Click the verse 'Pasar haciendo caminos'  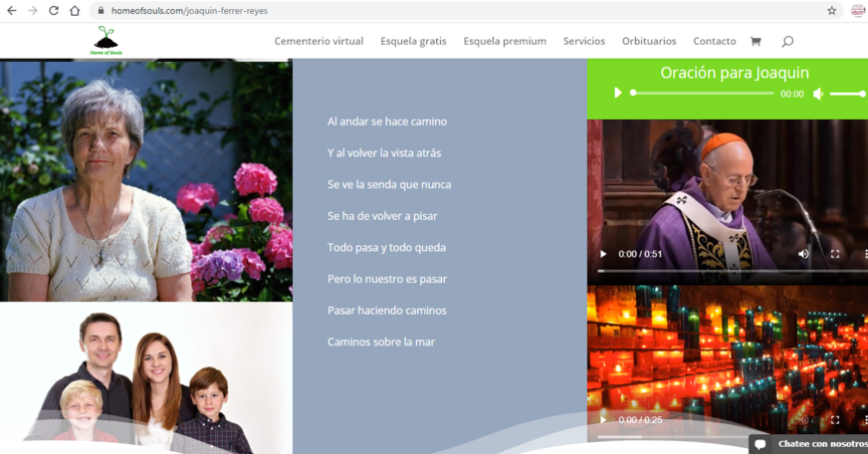[387, 311]
